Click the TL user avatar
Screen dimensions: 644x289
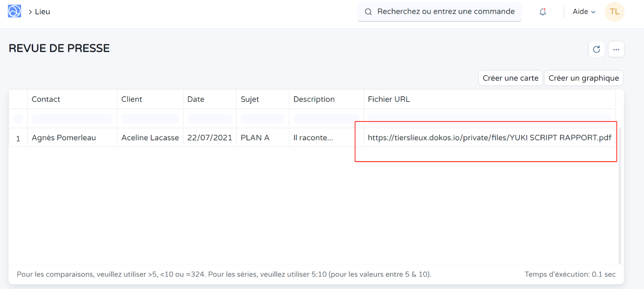click(x=614, y=12)
